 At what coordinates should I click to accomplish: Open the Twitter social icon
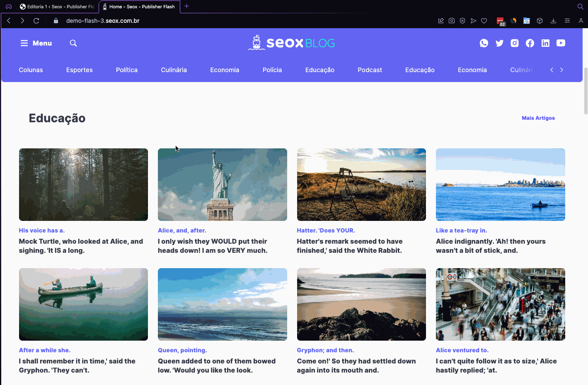[499, 43]
